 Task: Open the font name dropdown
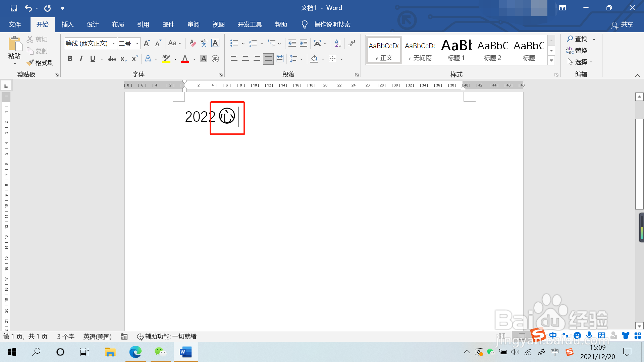click(113, 43)
